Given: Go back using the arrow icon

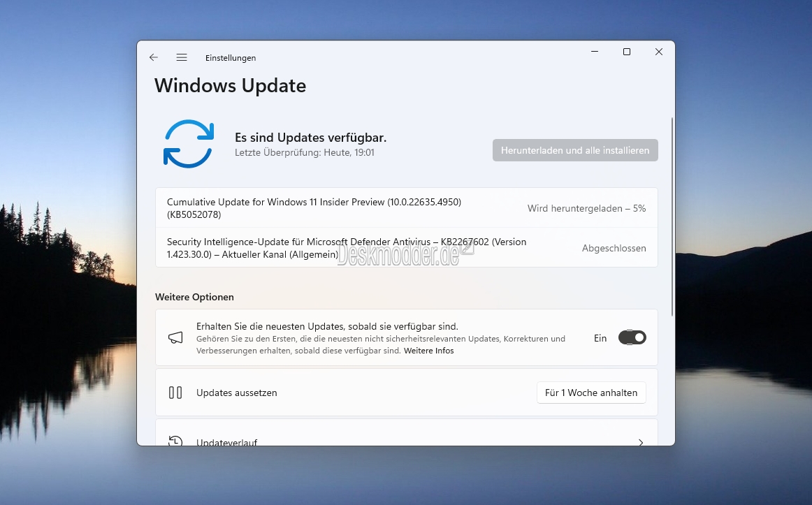Looking at the screenshot, I should 153,57.
